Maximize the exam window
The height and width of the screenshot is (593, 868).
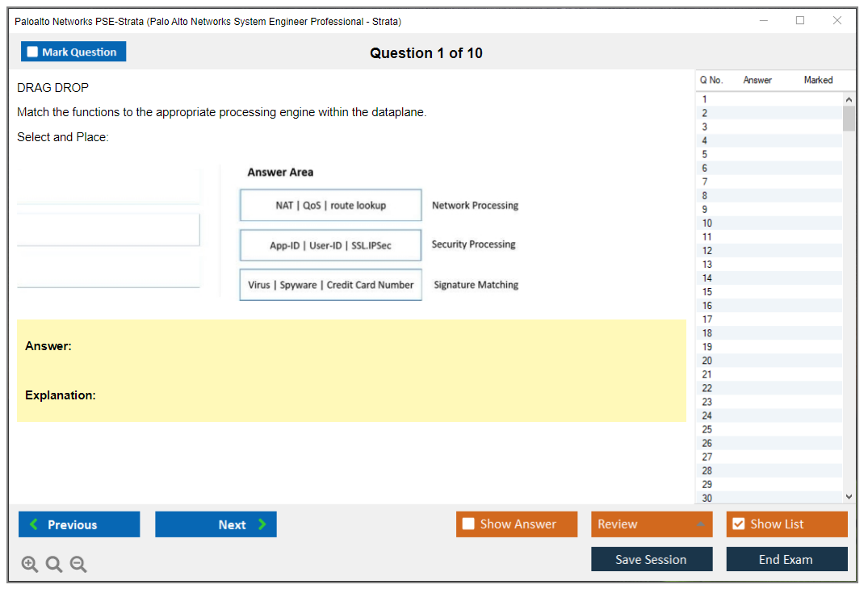click(800, 21)
